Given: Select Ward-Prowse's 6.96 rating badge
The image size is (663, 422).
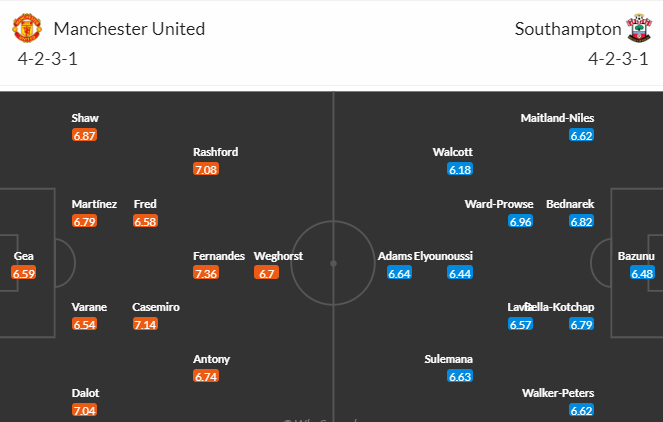Looking at the screenshot, I should [x=520, y=221].
